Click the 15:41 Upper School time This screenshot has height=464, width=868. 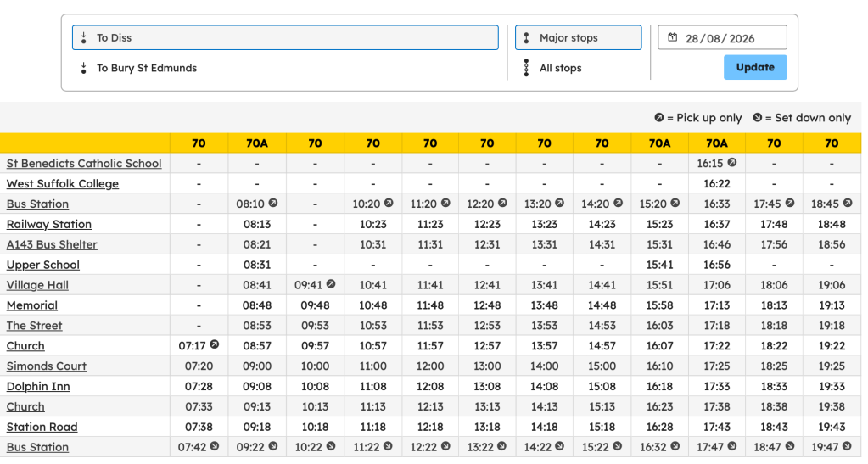(x=660, y=265)
